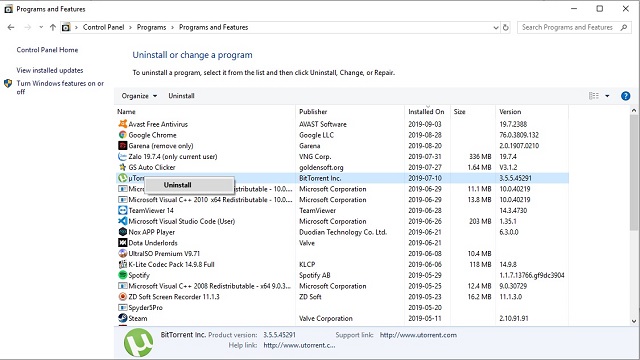The width and height of the screenshot is (640, 360).
Task: Select the UltraISO Premium icon
Action: pos(122,253)
